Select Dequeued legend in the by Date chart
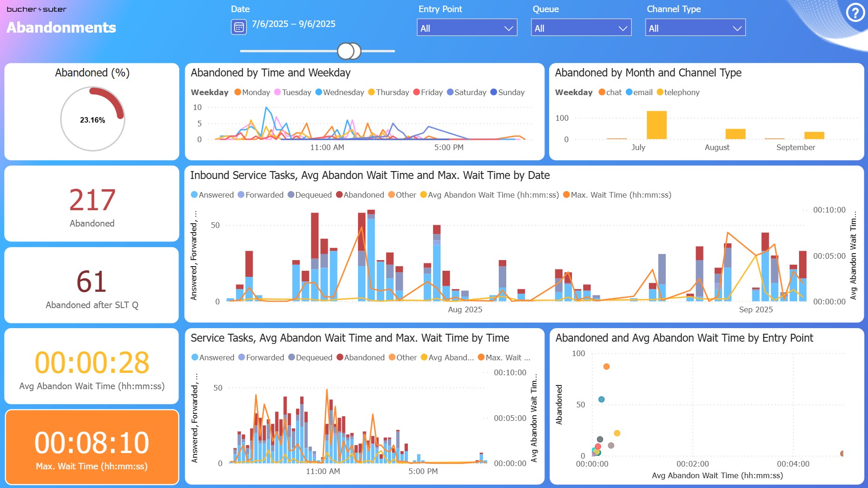Viewport: 868px width, 488px height. click(310, 195)
